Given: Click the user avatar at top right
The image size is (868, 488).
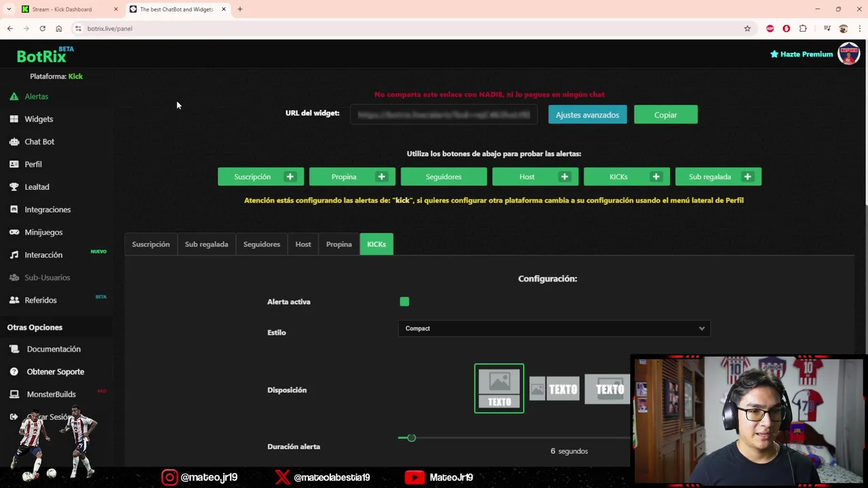Looking at the screenshot, I should click(x=848, y=54).
